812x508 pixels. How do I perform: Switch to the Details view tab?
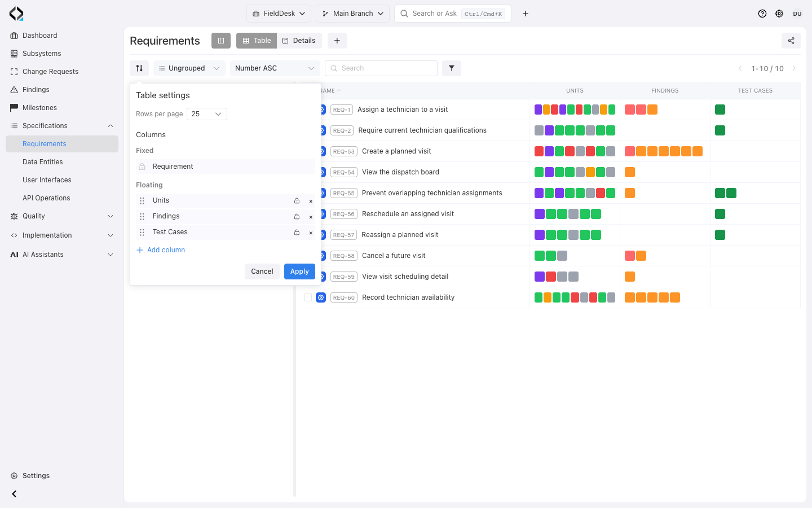click(299, 41)
